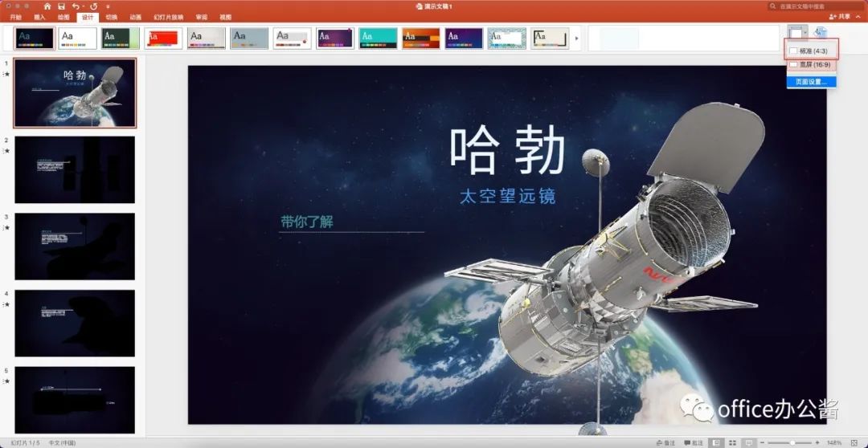Click the 共享 share button
The height and width of the screenshot is (448, 868).
pyautogui.click(x=839, y=17)
